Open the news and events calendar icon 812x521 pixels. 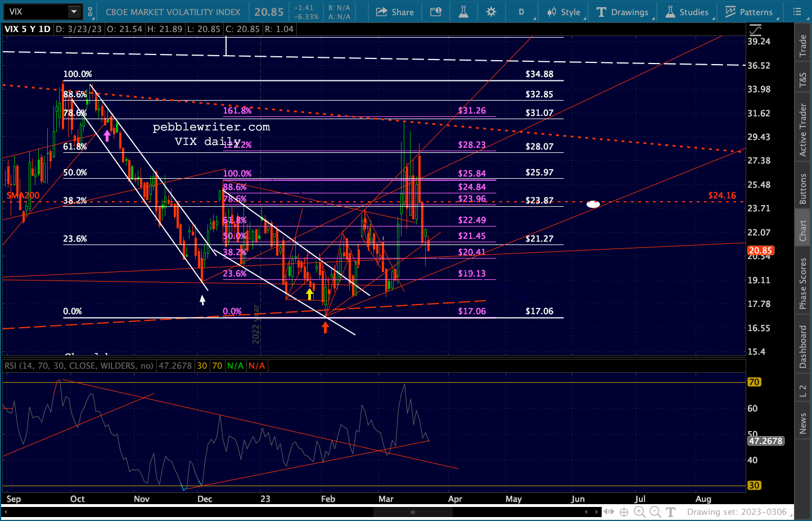click(x=436, y=12)
